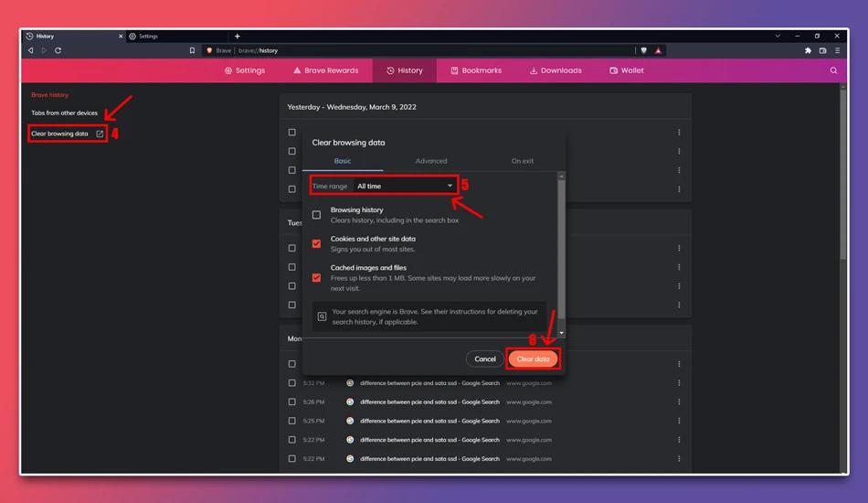Screen dimensions: 868x503
Task: Open Wallet from the top navigation
Action: click(x=627, y=70)
